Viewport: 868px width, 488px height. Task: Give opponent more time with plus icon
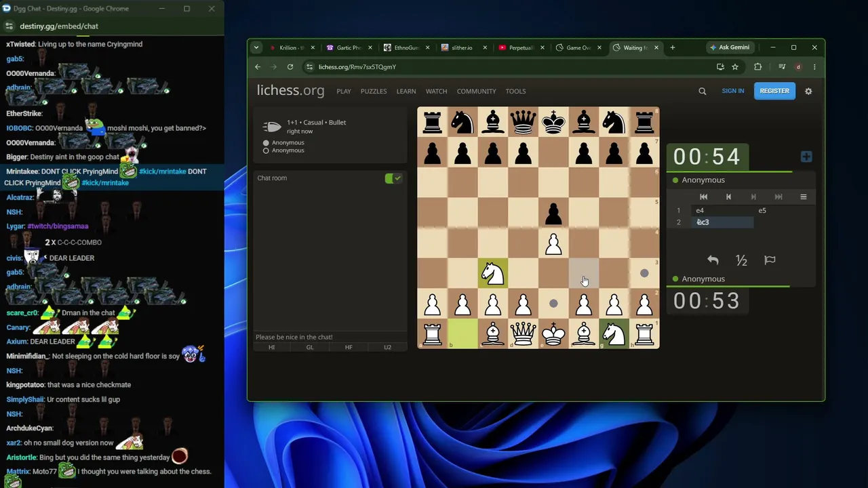806,157
